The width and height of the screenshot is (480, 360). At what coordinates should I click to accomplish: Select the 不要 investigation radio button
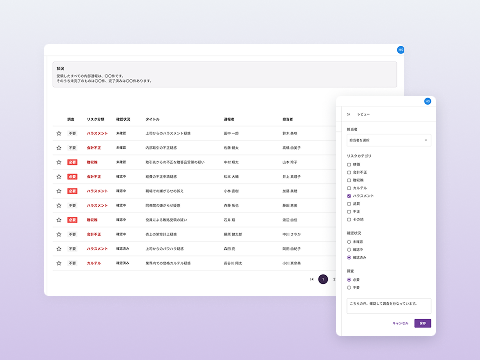click(x=349, y=287)
